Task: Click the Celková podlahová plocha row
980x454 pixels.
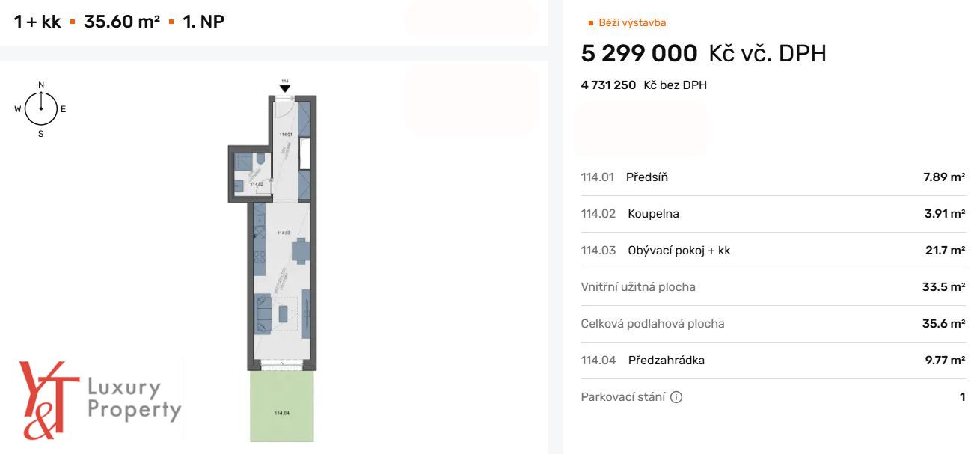Action: click(x=773, y=324)
